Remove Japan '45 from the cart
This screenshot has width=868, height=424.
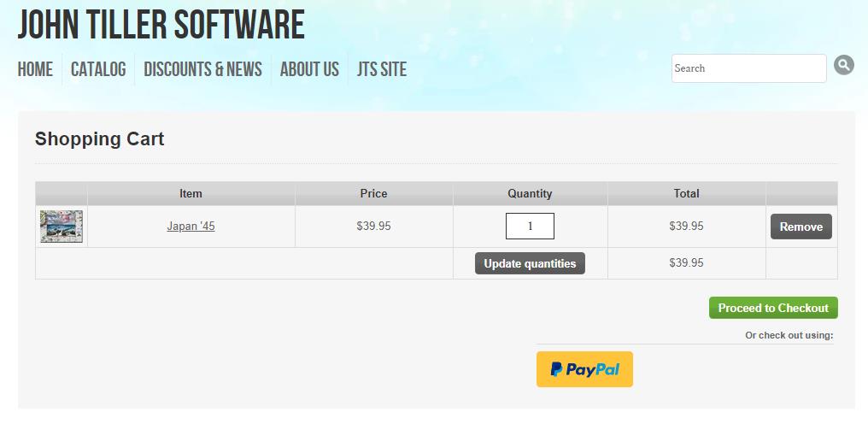click(801, 227)
